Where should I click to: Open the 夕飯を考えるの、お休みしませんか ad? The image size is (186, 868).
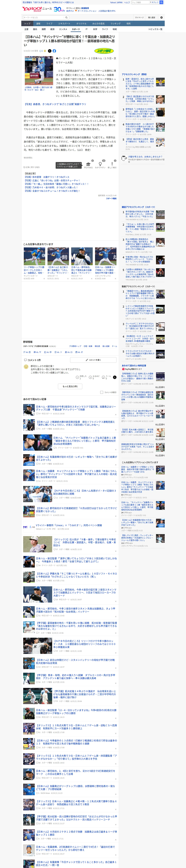(x=143, y=159)
